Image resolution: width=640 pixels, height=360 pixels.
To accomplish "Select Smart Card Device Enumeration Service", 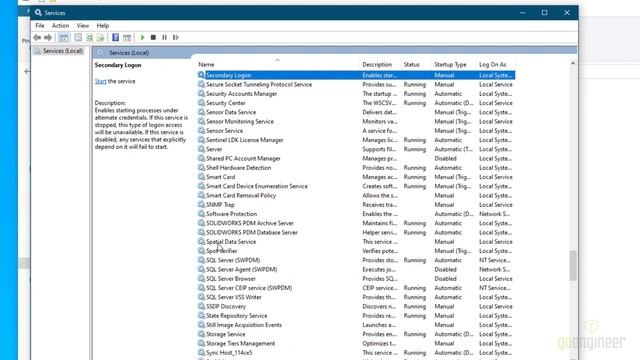I will (257, 186).
